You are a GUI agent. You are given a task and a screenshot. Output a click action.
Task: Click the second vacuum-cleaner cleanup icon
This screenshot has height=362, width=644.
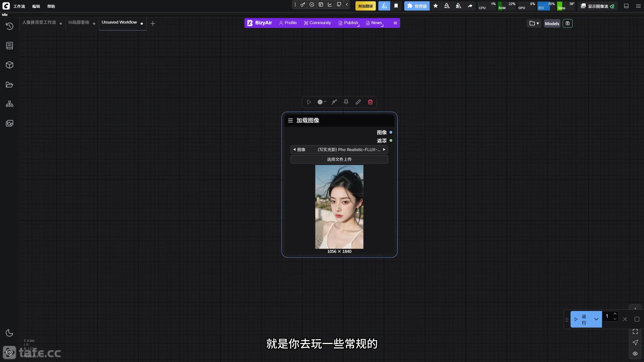(x=459, y=6)
